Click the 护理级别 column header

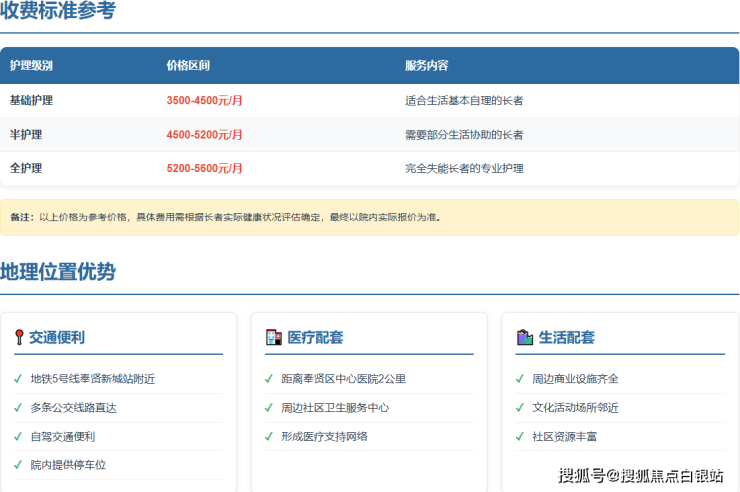(x=31, y=66)
